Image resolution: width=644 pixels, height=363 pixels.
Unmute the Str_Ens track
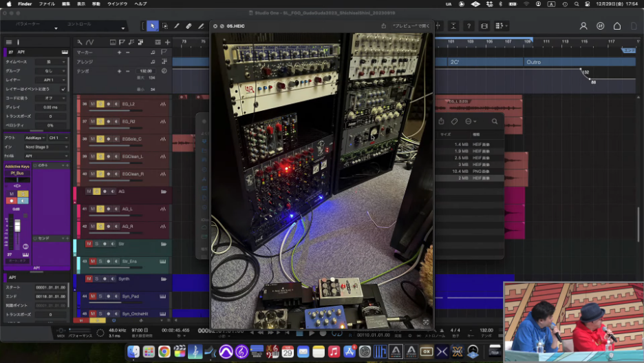click(92, 261)
